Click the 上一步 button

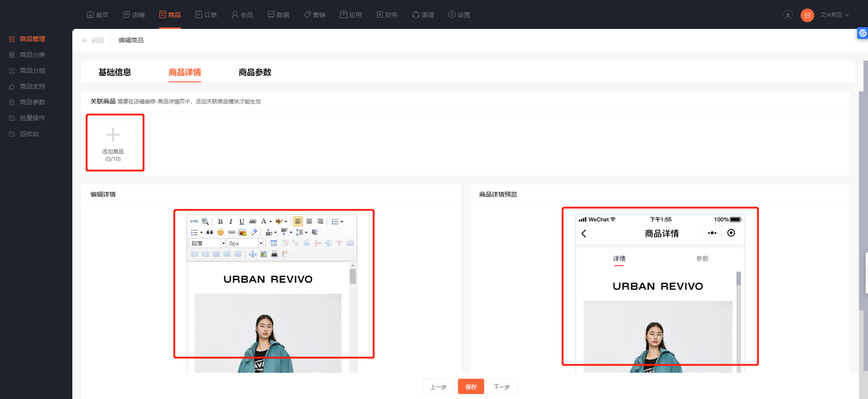pos(439,387)
